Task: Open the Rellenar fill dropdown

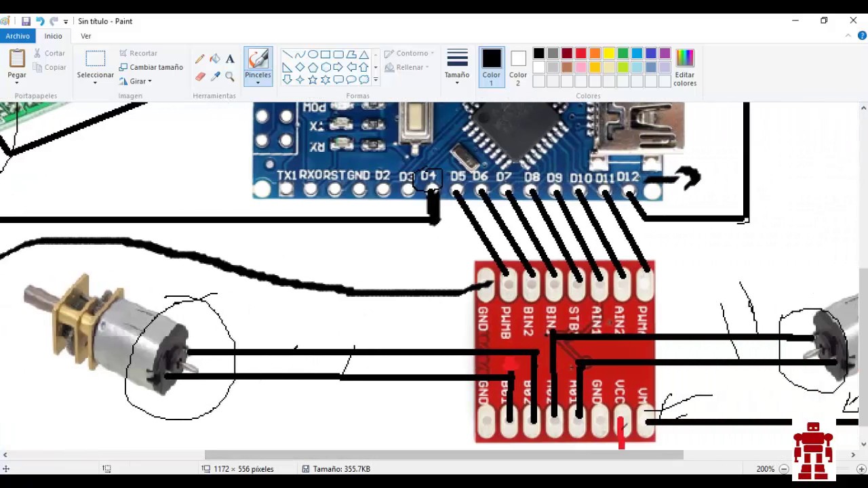Action: tap(409, 67)
